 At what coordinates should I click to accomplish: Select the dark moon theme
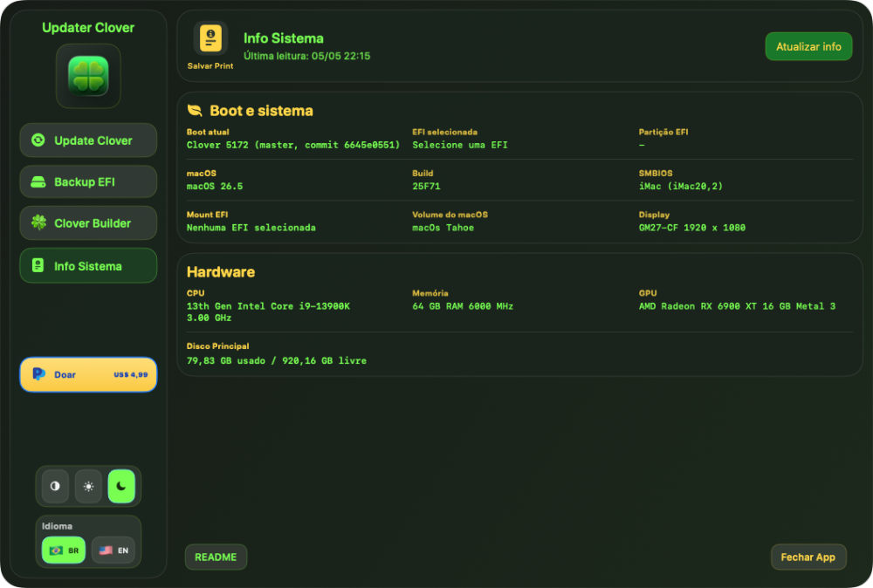pyautogui.click(x=121, y=486)
